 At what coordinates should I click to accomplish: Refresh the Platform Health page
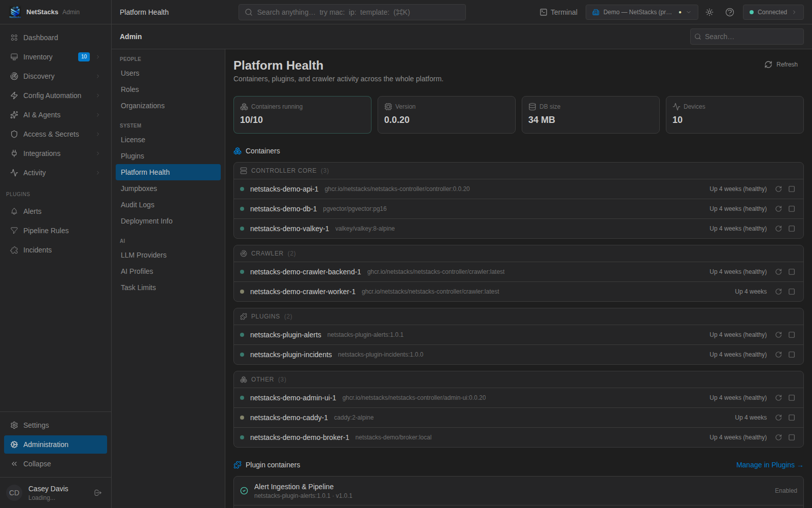pyautogui.click(x=781, y=65)
